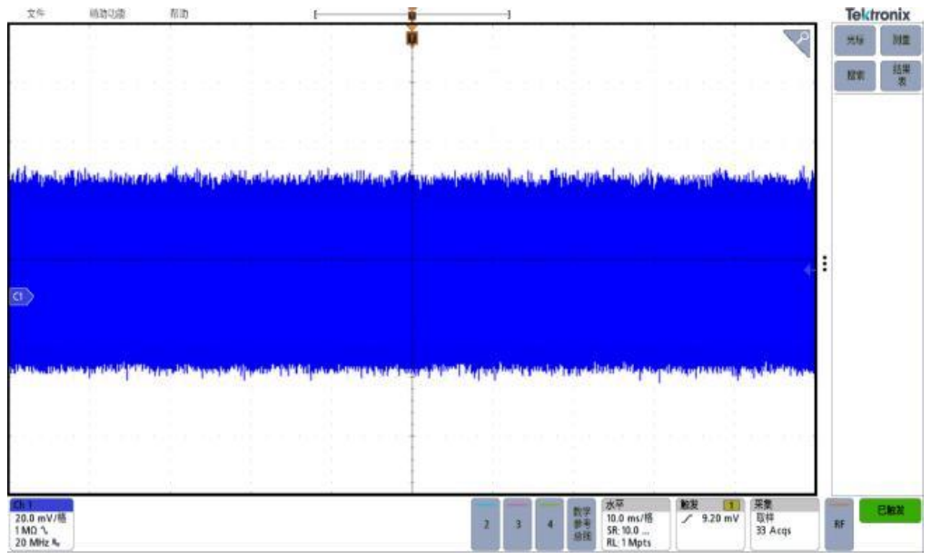Turn on channel 2

pyautogui.click(x=486, y=525)
